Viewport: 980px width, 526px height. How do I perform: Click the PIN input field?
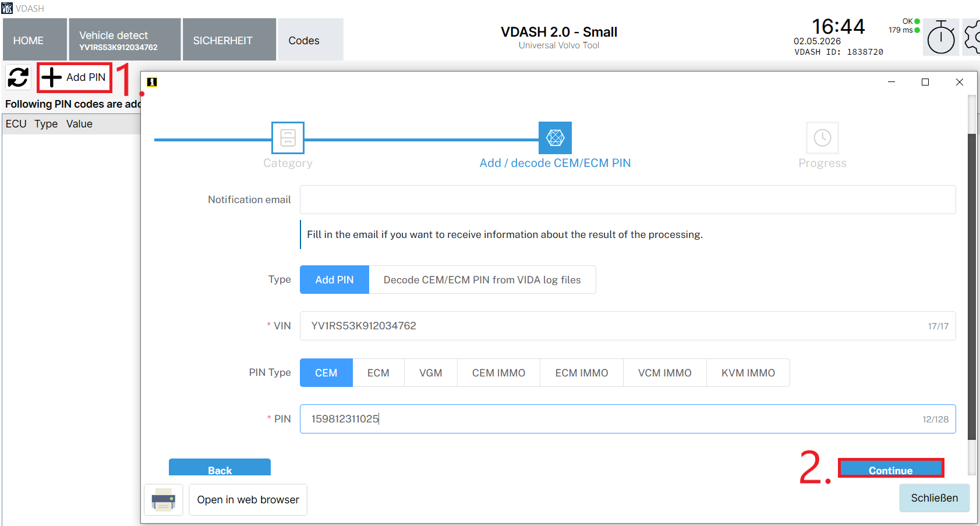628,419
